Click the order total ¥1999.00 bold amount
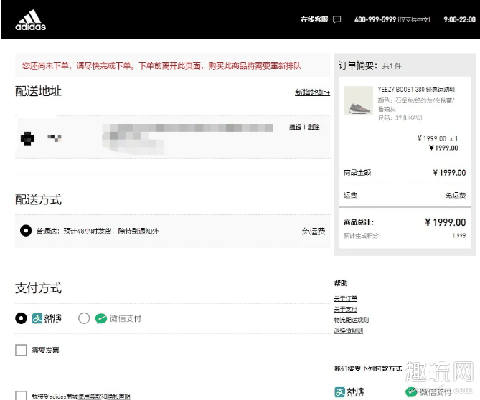The height and width of the screenshot is (400, 480). pos(445,222)
